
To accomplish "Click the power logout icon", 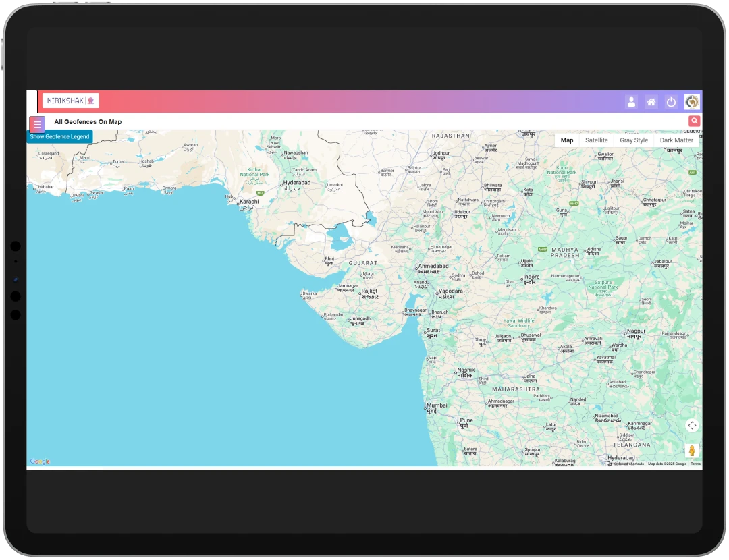I will click(x=672, y=103).
